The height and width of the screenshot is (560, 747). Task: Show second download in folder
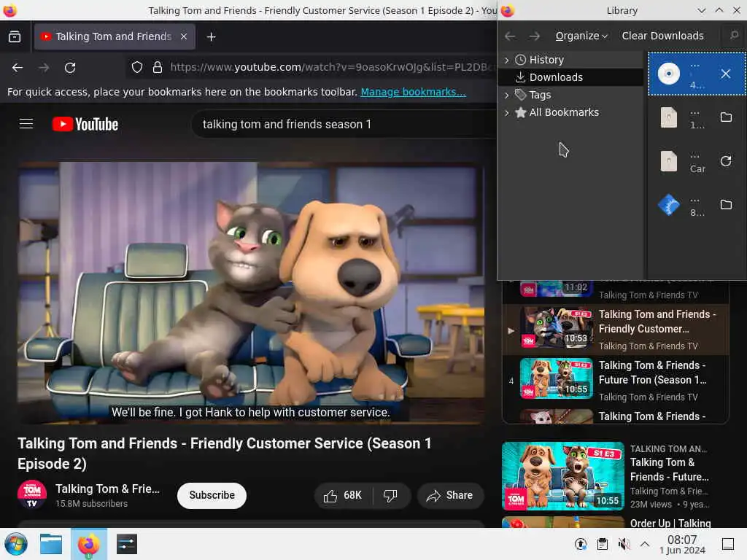(726, 117)
